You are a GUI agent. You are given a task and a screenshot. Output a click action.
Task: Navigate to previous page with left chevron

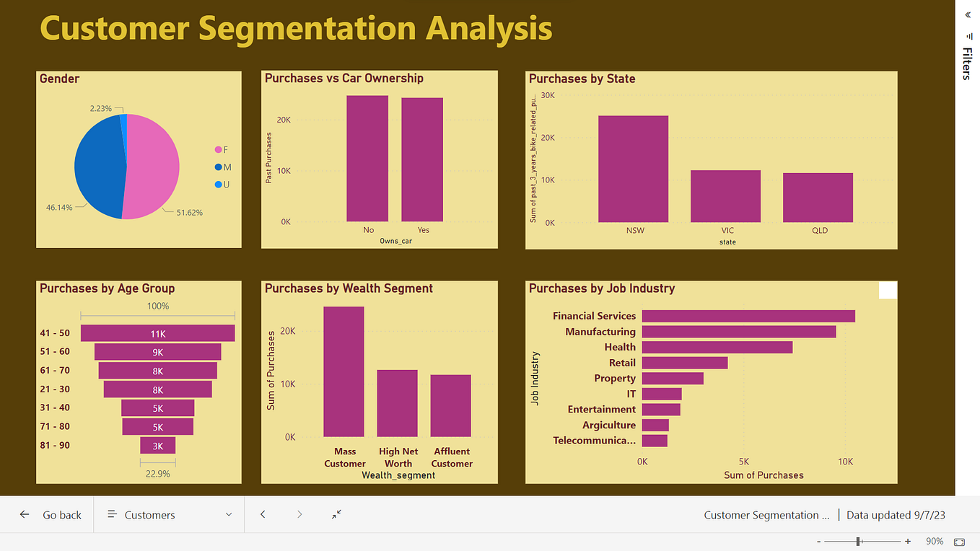263,514
